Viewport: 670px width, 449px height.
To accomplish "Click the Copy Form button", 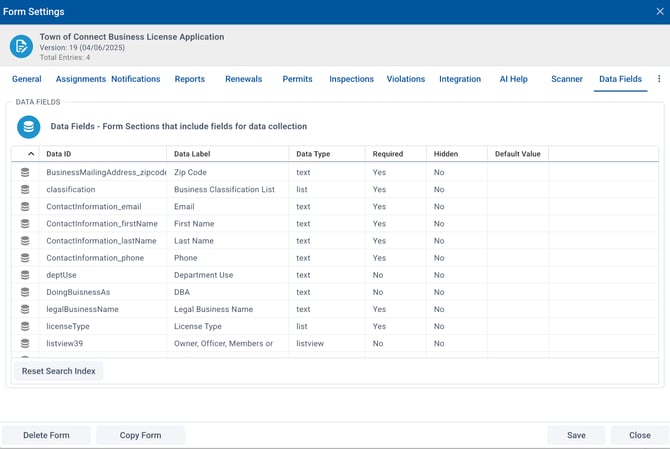I will pyautogui.click(x=140, y=435).
